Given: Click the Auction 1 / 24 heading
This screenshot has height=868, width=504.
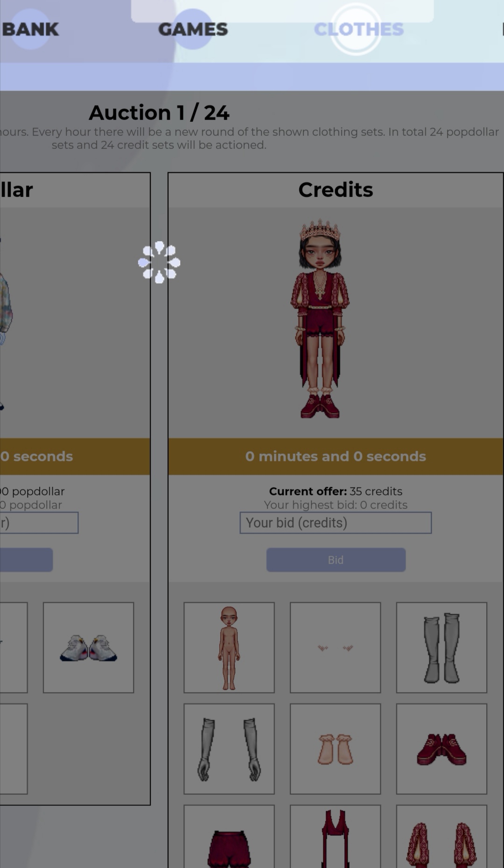Looking at the screenshot, I should 159,113.
